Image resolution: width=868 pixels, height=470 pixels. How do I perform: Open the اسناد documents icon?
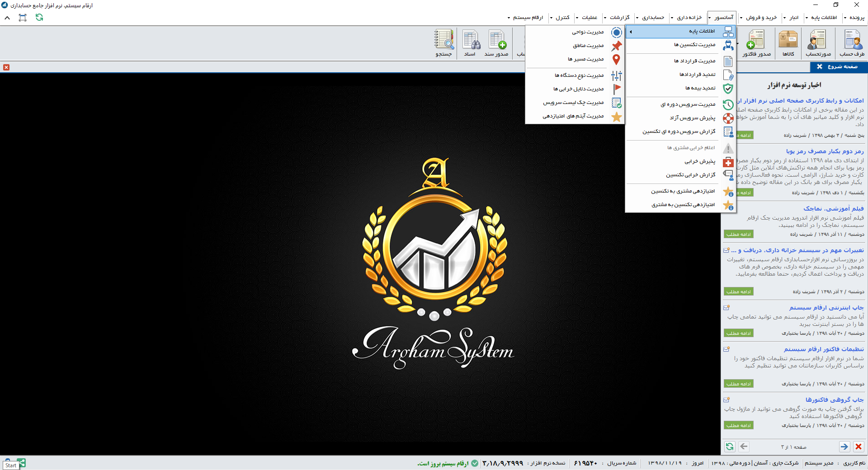(470, 43)
